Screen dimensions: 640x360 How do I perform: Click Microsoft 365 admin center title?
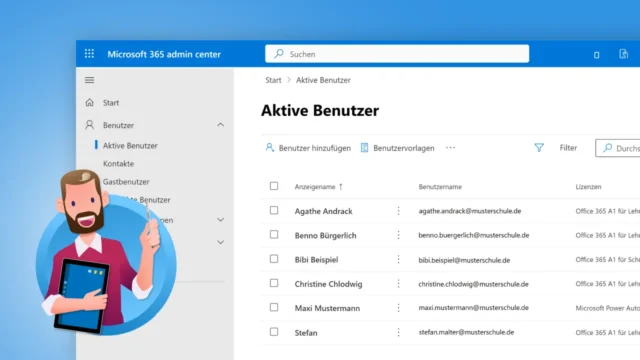coord(164,54)
